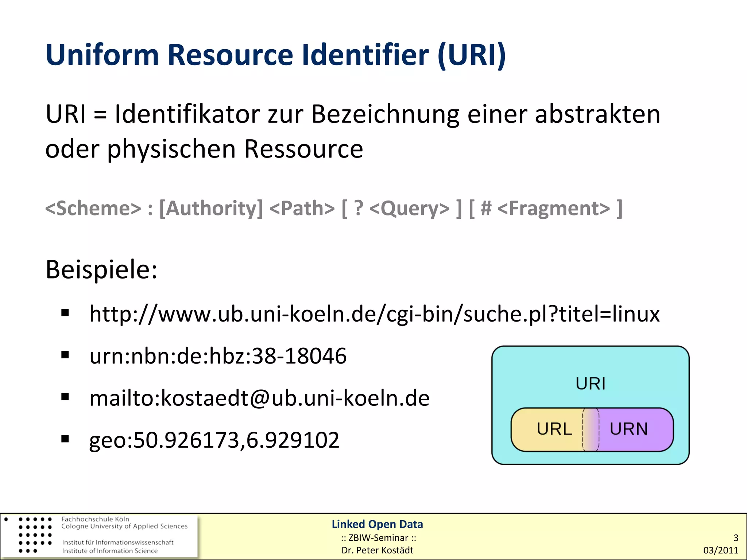747x560 pixels.
Task: Click the geo:50.926173,6.929102 example text
Action: tap(214, 440)
